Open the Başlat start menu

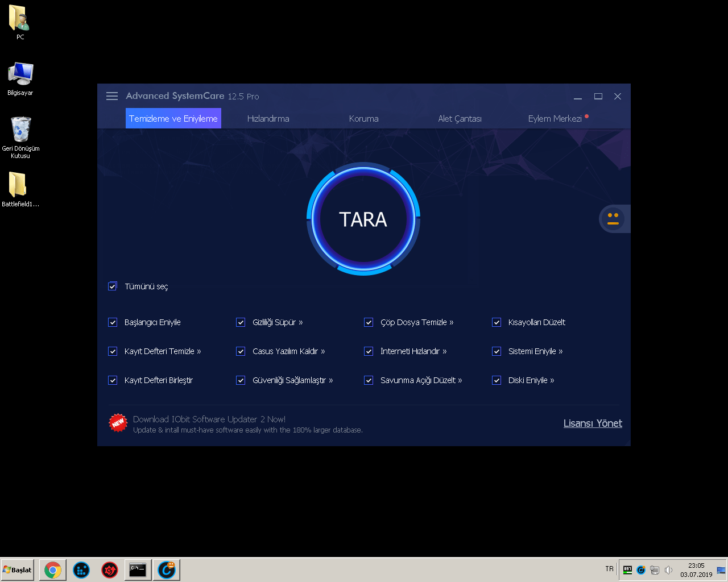(x=17, y=570)
